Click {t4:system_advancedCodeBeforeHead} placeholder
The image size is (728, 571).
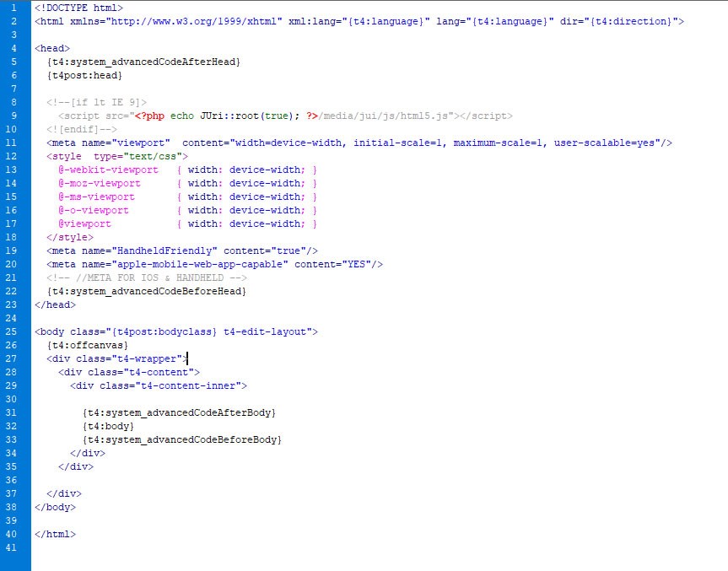(146, 291)
